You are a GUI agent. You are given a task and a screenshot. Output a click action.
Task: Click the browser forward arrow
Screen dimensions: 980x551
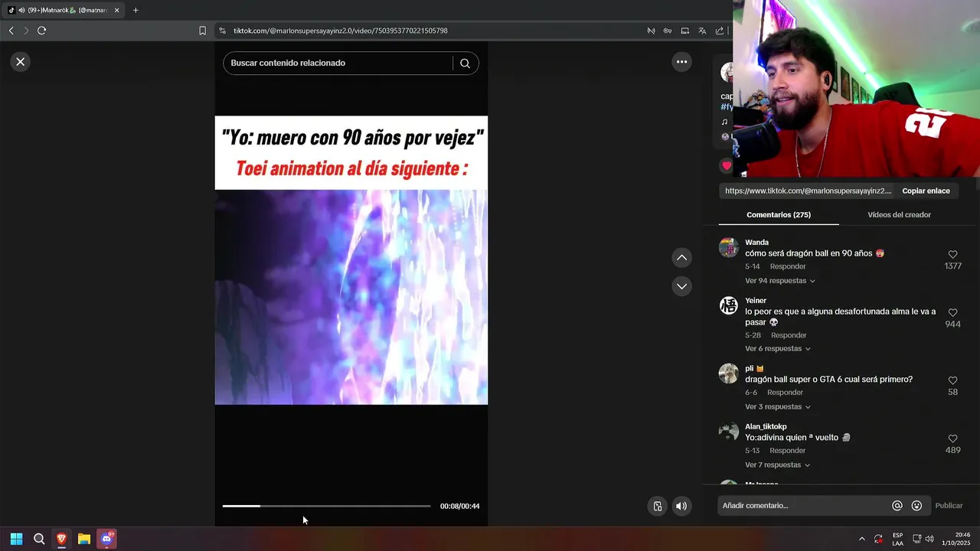coord(26,31)
